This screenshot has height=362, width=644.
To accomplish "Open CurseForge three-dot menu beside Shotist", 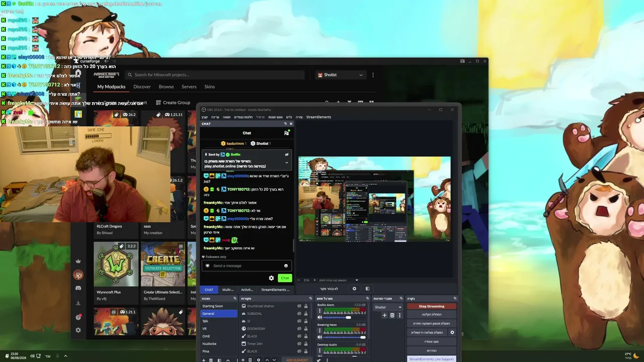I will click(373, 75).
